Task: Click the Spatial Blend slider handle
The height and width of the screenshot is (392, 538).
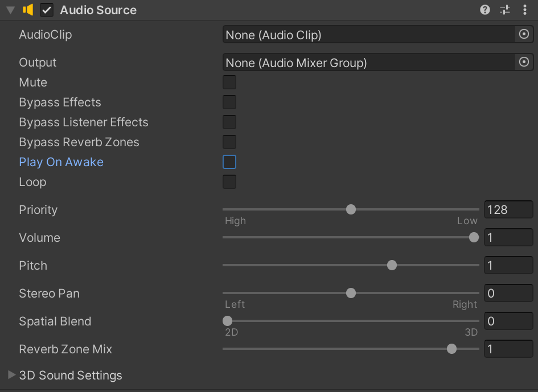Action: pos(227,320)
